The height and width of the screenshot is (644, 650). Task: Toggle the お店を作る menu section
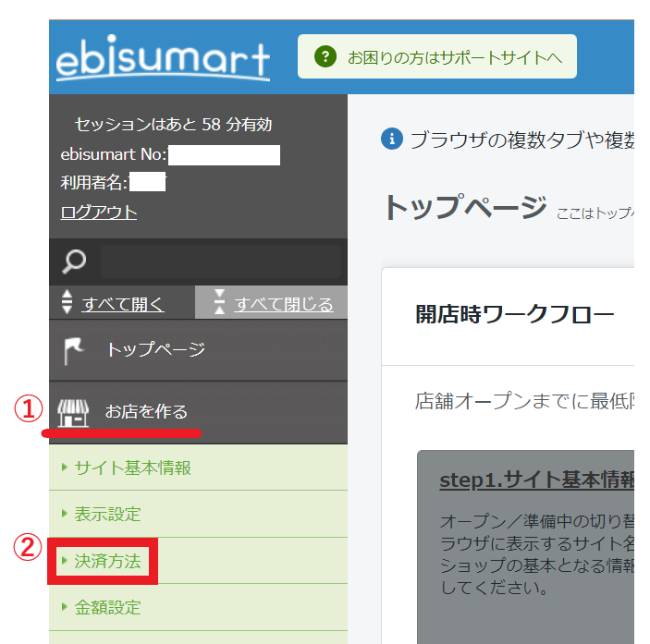[146, 411]
